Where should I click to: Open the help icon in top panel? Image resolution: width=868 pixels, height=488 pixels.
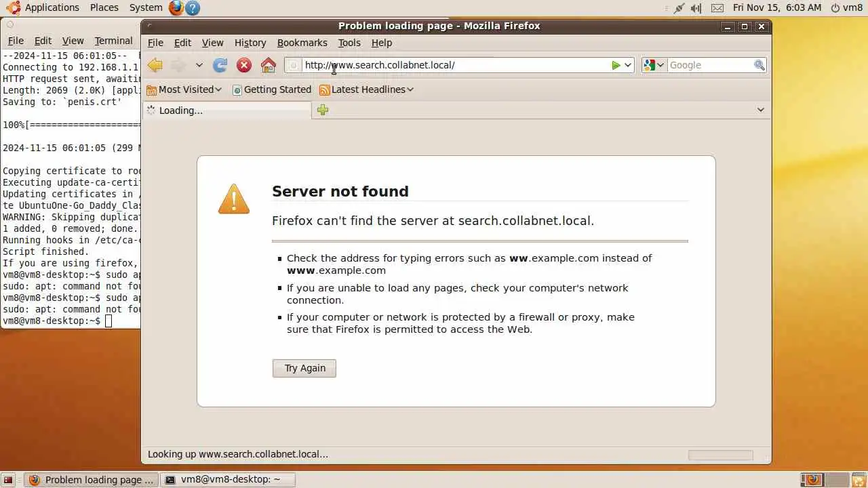[x=193, y=7]
